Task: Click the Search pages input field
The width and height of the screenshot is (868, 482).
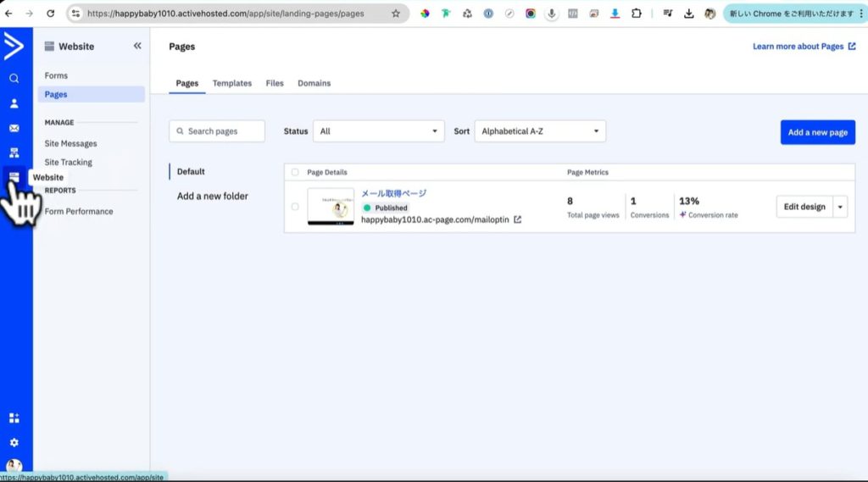Action: (x=217, y=131)
